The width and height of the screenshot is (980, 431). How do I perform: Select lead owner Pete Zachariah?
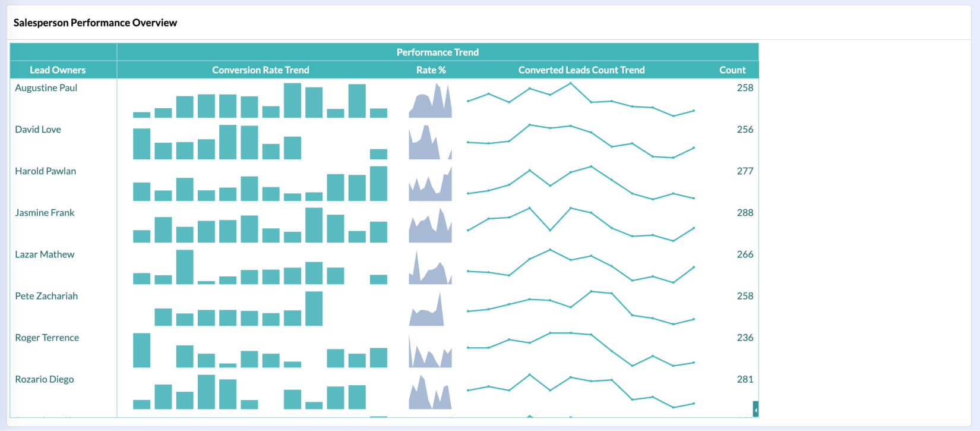46,295
